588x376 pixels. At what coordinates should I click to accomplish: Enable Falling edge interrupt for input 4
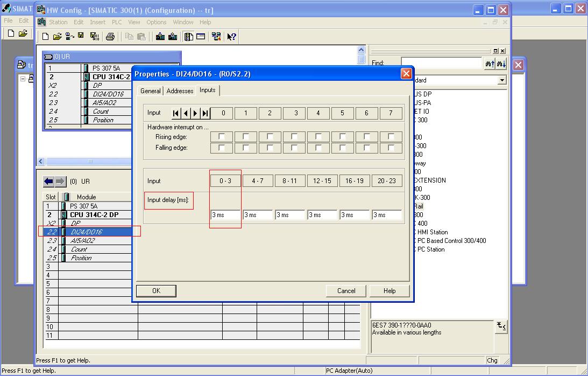tap(318, 148)
